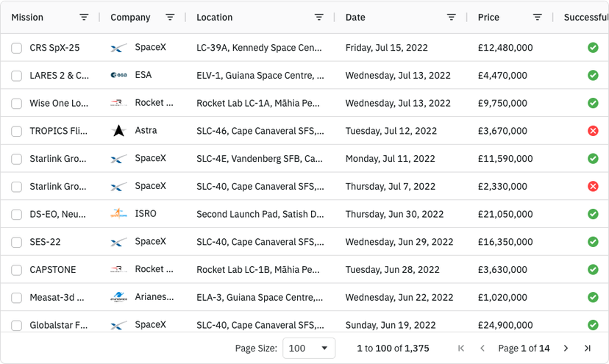Click the ESA company logo
This screenshot has width=609, height=364.
click(118, 75)
